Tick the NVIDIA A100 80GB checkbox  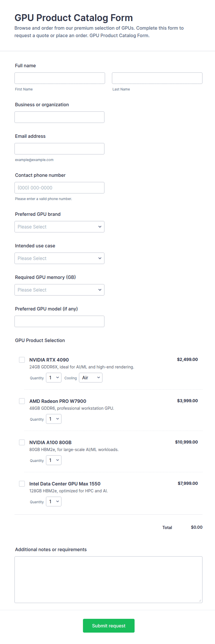[22, 442]
